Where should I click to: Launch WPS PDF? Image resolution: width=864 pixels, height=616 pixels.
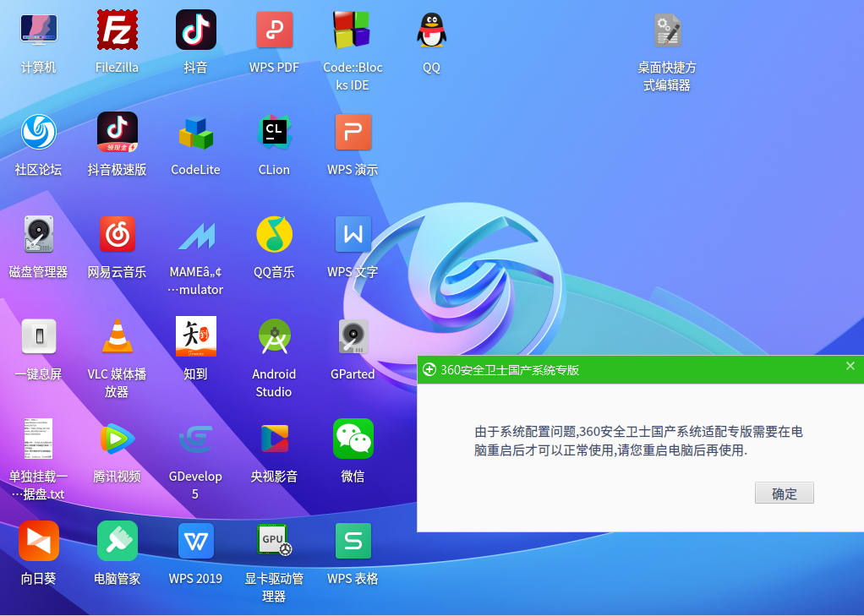coord(275,30)
